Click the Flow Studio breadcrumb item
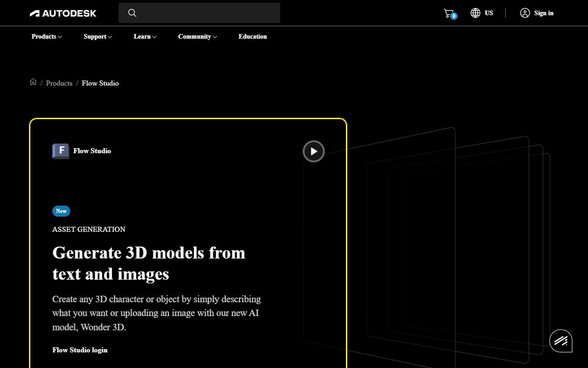The image size is (588, 368). pos(100,83)
